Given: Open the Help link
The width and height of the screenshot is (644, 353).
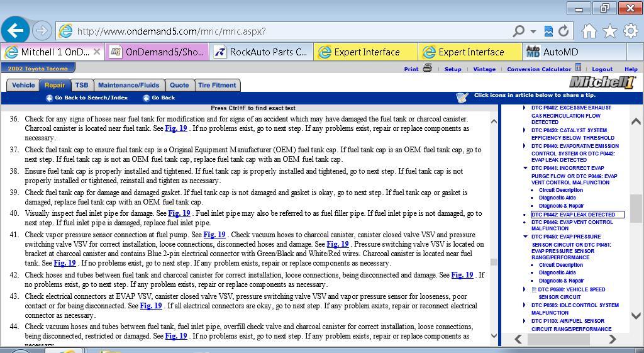Looking at the screenshot, I should click(631, 69).
